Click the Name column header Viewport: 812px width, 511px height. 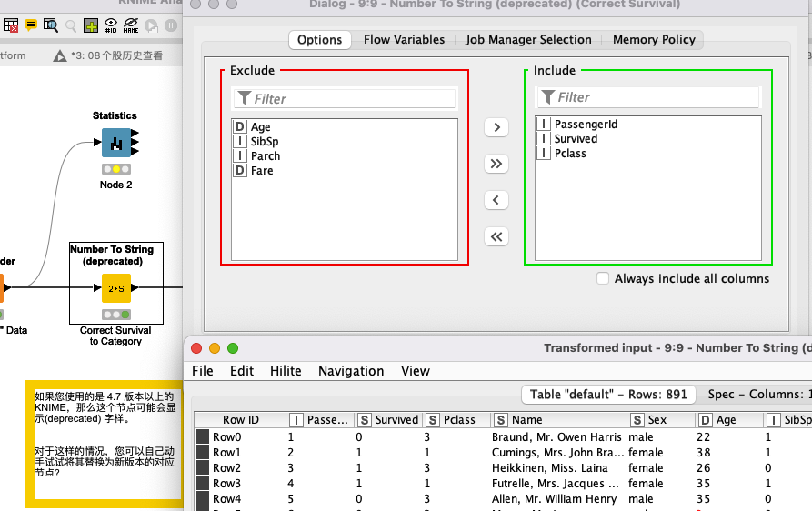pyautogui.click(x=558, y=420)
